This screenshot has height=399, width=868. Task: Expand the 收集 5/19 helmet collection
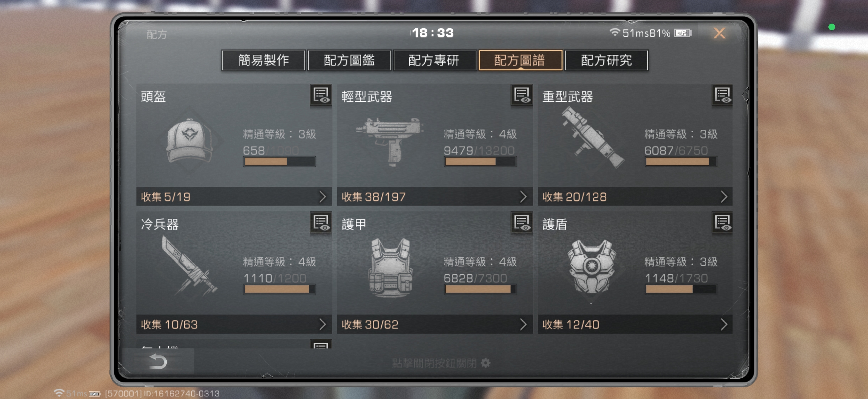234,197
